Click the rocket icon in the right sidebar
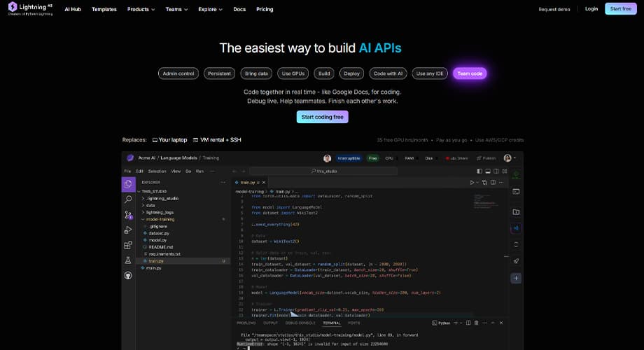 [x=517, y=261]
